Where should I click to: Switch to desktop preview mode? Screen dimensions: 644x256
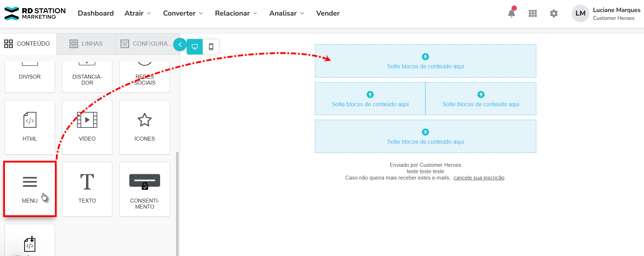point(195,47)
